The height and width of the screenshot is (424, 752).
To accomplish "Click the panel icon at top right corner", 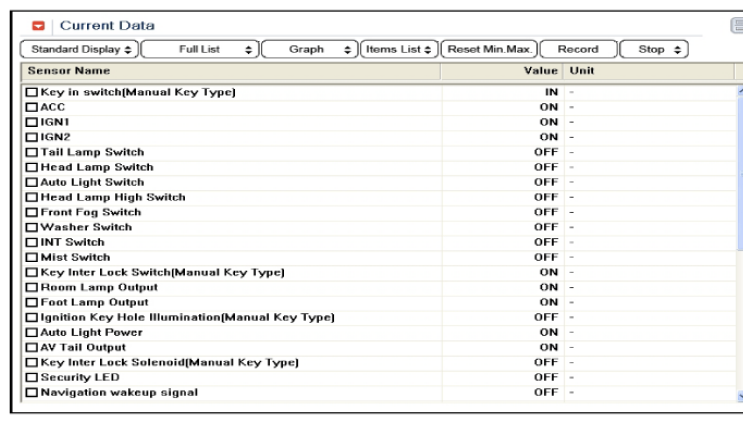I will tap(737, 25).
